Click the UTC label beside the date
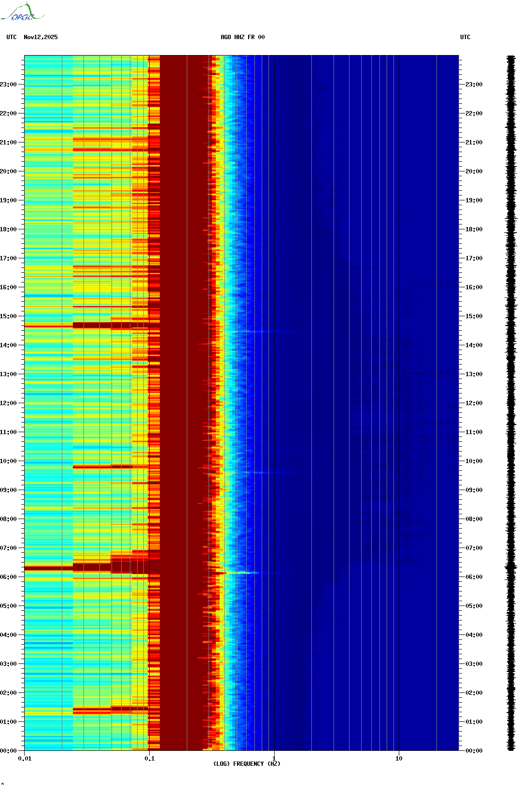 [12, 37]
